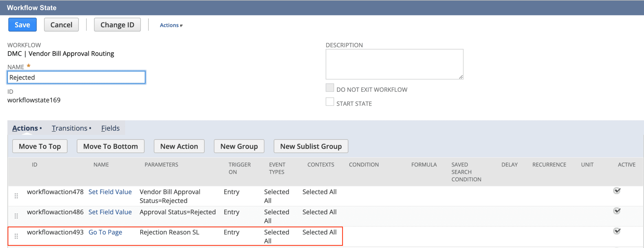Image resolution: width=644 pixels, height=248 pixels.
Task: Enable the Do Not Exit Workflow checkbox
Action: pos(330,88)
